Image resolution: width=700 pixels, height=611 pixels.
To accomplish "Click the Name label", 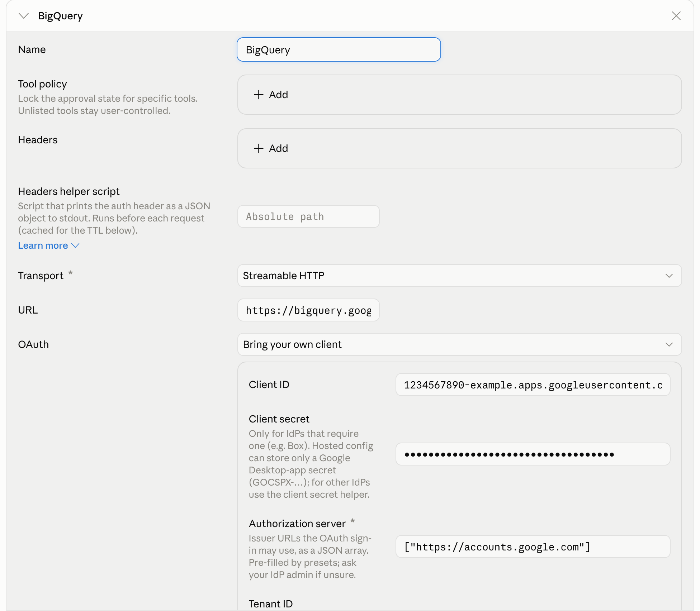I will point(32,49).
